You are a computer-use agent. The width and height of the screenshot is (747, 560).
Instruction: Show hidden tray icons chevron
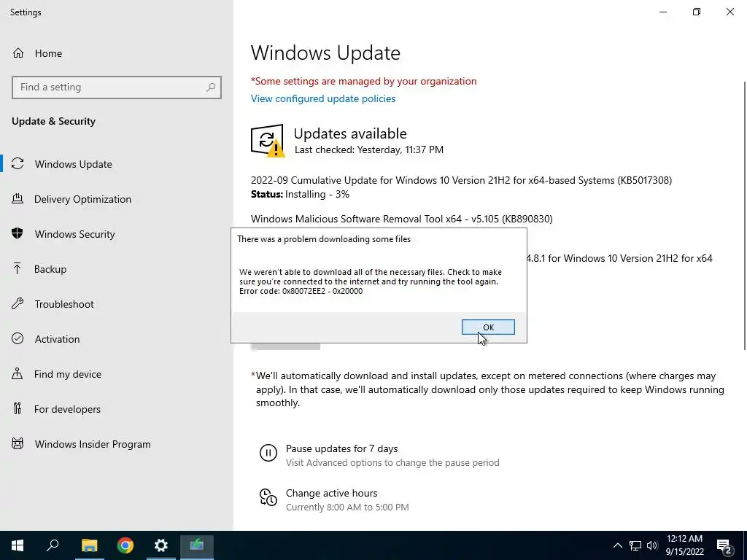pos(617,545)
